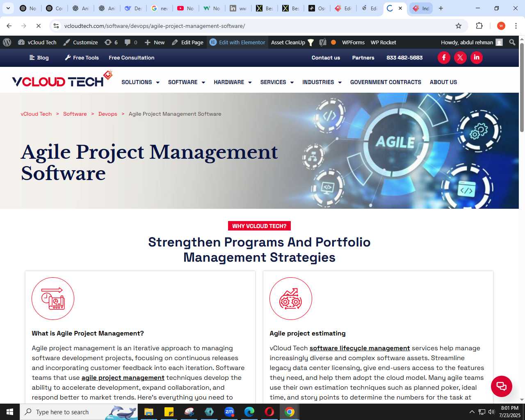This screenshot has width=525, height=420.
Task: Click the admin bar search magnifier icon
Action: (512, 42)
